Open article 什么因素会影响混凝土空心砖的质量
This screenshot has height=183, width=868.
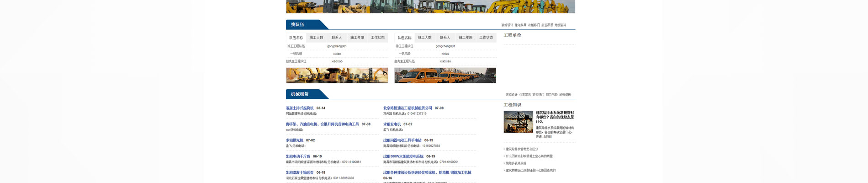pyautogui.click(x=529, y=156)
